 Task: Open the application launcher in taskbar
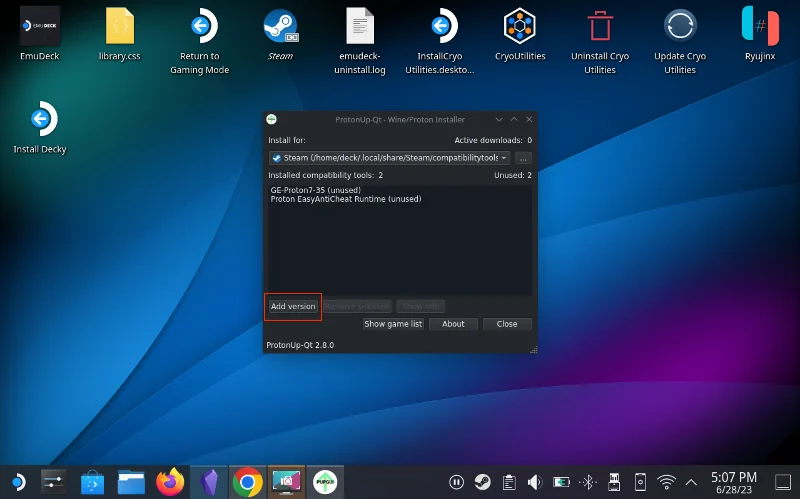(x=18, y=482)
